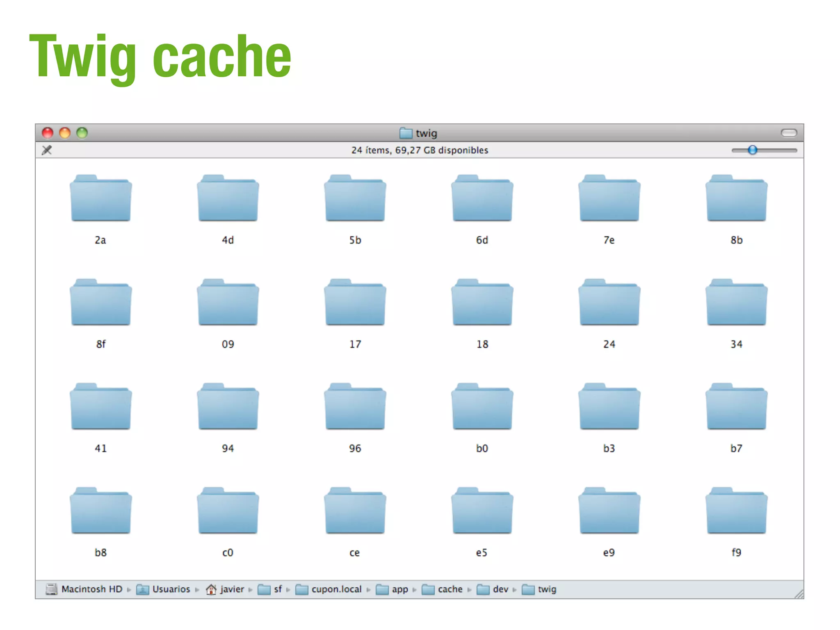Click the window resize grip corner
840x630 pixels.
[x=799, y=594]
